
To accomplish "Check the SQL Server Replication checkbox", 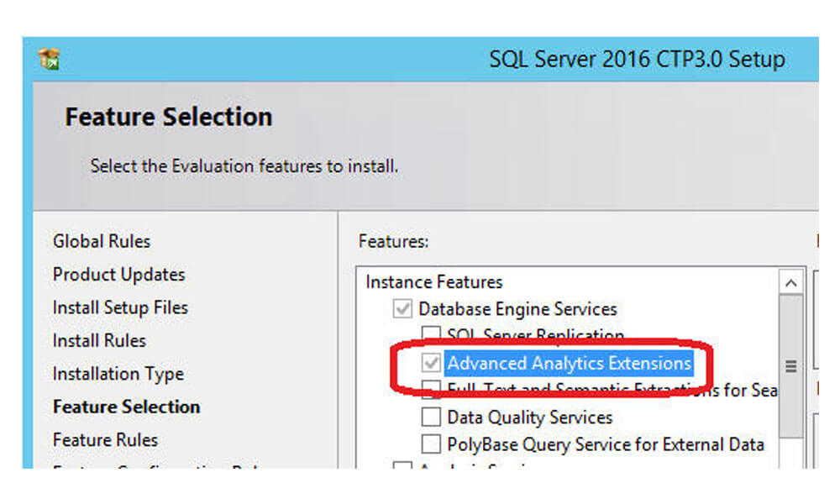I will click(431, 333).
